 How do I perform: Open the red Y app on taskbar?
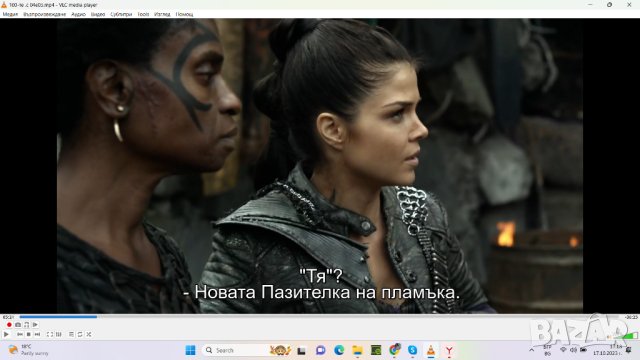[x=449, y=350]
